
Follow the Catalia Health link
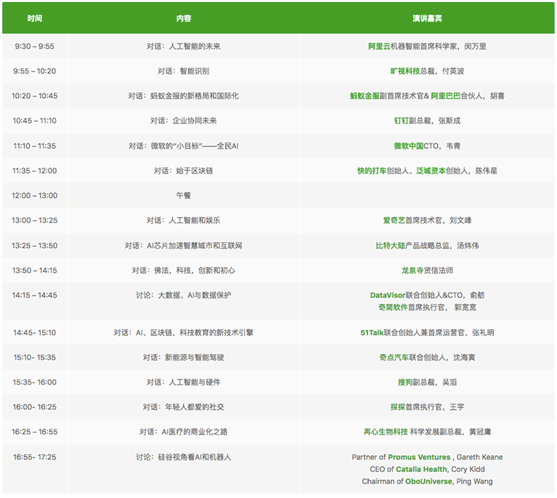coord(421,469)
